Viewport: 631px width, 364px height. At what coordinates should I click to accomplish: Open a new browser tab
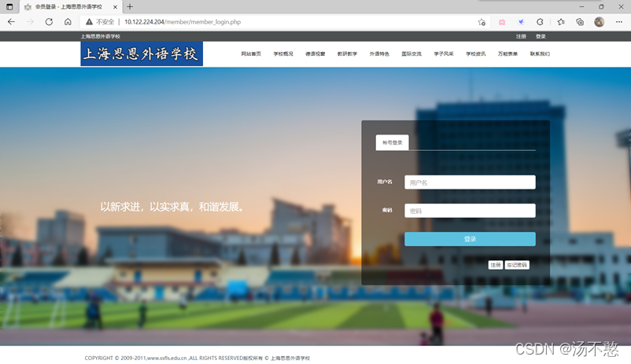[x=130, y=7]
